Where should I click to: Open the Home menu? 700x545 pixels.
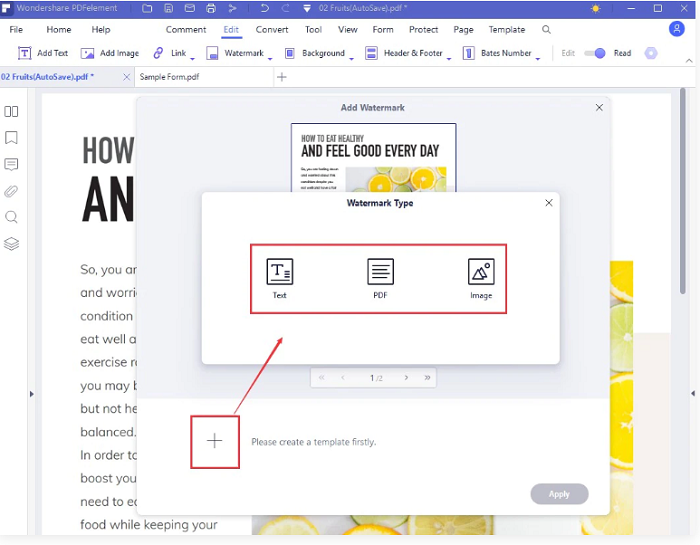59,29
